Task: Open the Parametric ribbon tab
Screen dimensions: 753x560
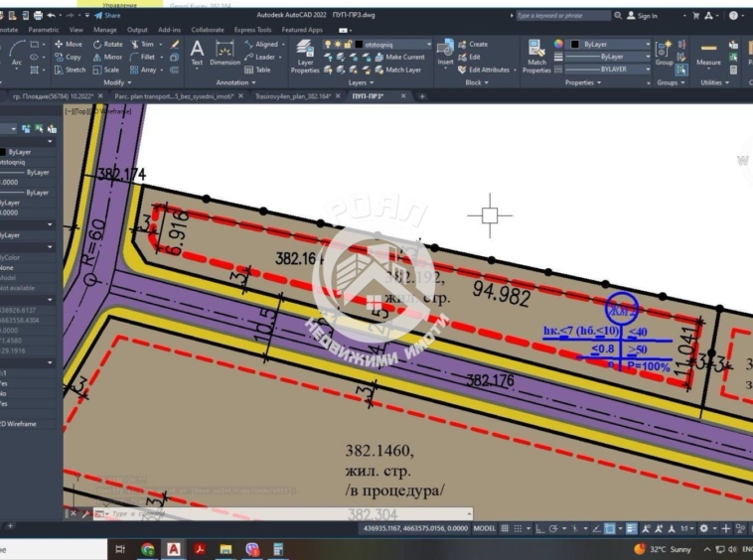Action: pyautogui.click(x=44, y=30)
